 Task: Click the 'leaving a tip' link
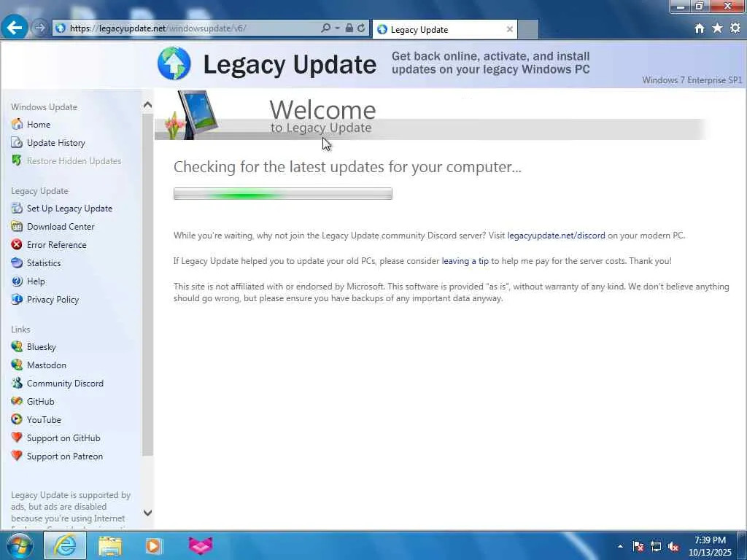pos(465,261)
